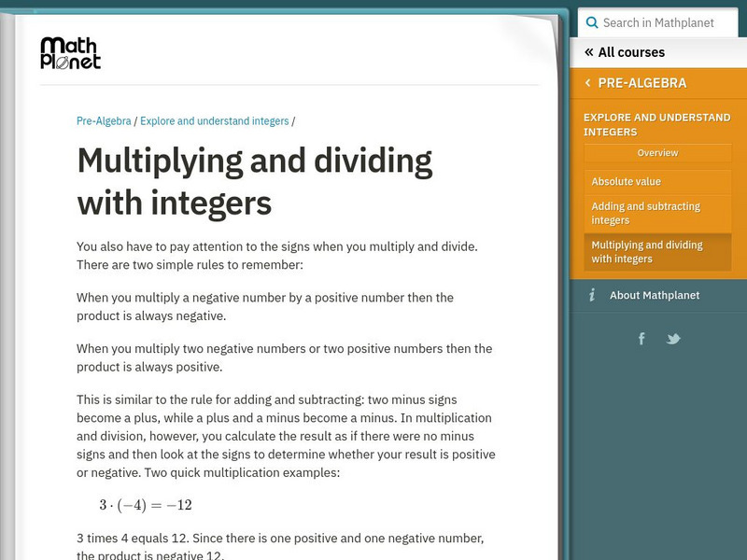
Task: Click inside the "Search in Mathplanet" field
Action: [x=661, y=21]
